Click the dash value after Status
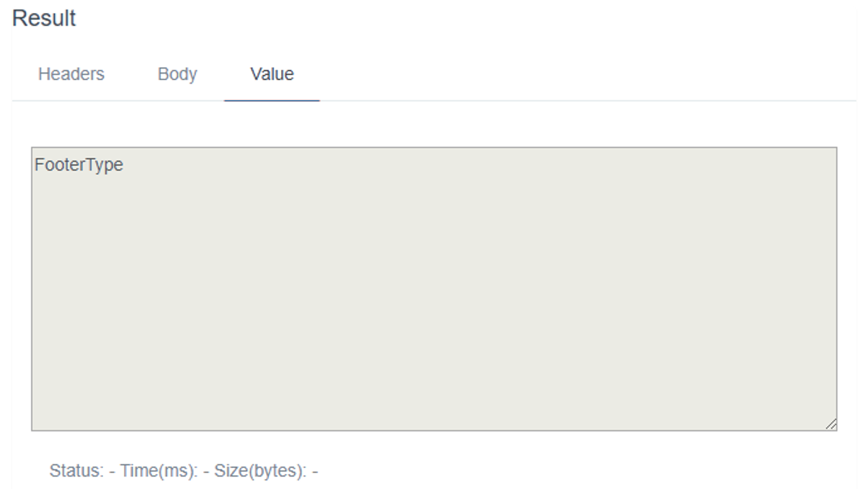Image resolution: width=868 pixels, height=489 pixels. (x=112, y=471)
